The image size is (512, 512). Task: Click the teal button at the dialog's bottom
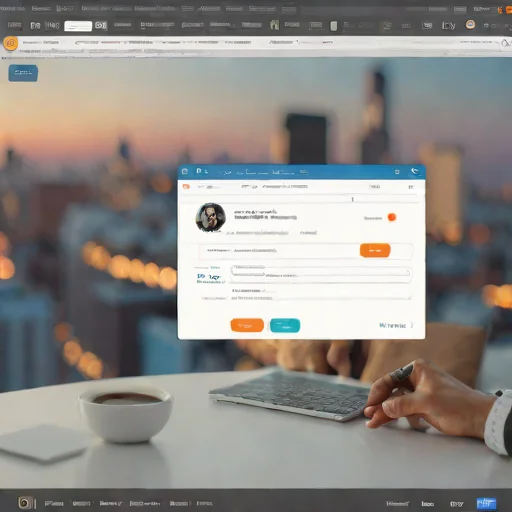tap(285, 326)
